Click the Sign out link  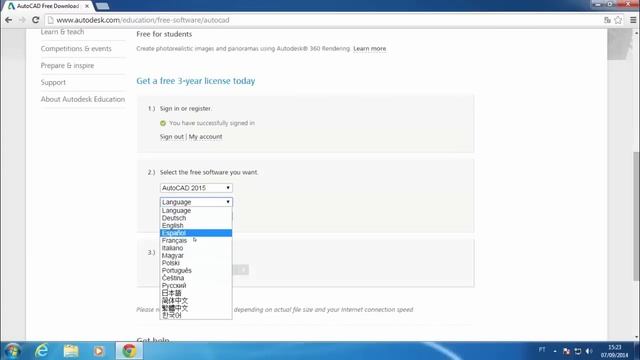click(x=172, y=137)
